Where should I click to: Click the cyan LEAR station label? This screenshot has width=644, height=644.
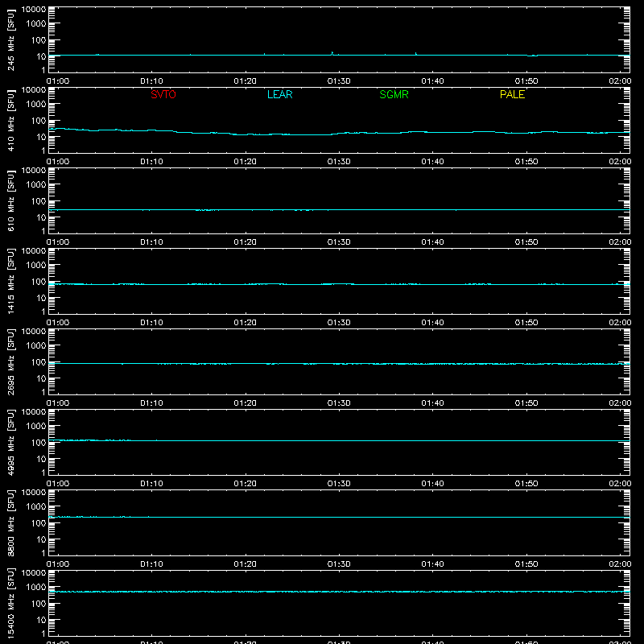(279, 94)
